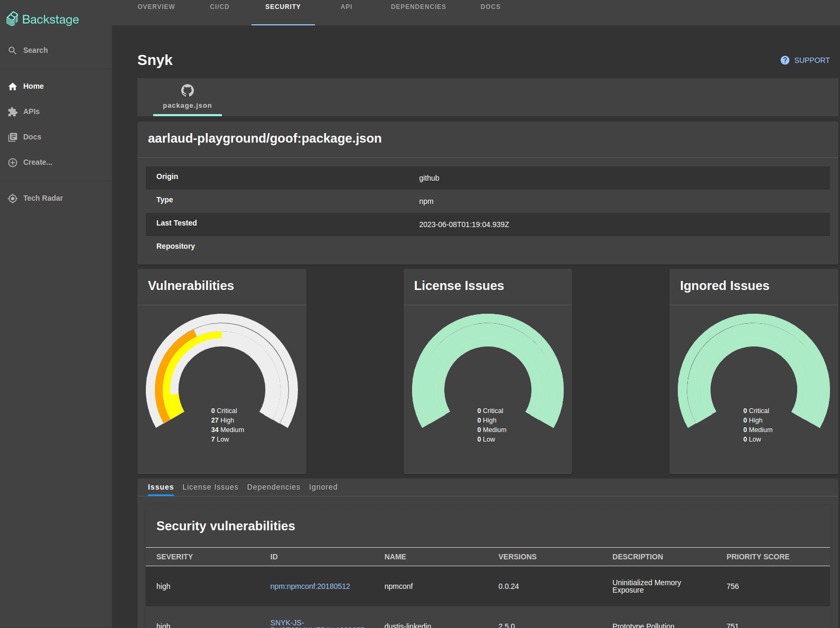The image size is (840, 628).
Task: Click the Snyk page title
Action: tap(155, 60)
